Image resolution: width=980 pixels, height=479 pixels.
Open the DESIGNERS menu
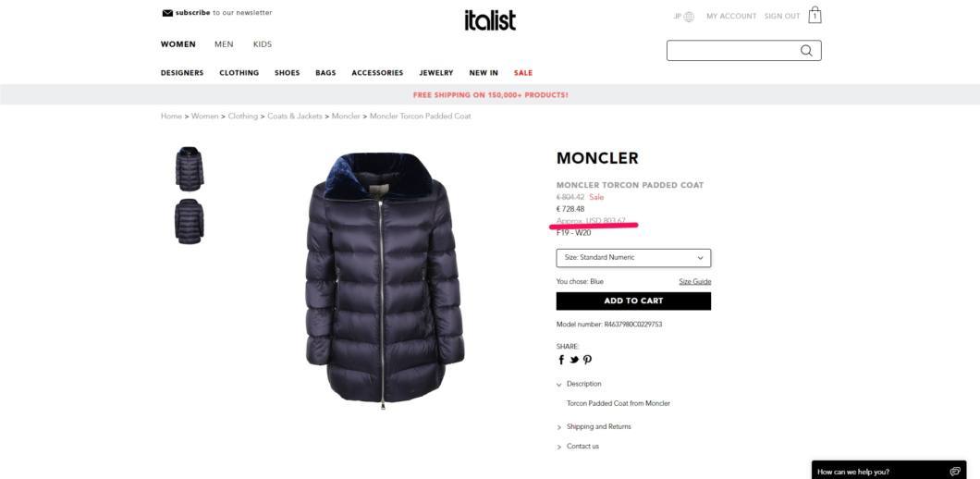click(x=182, y=73)
